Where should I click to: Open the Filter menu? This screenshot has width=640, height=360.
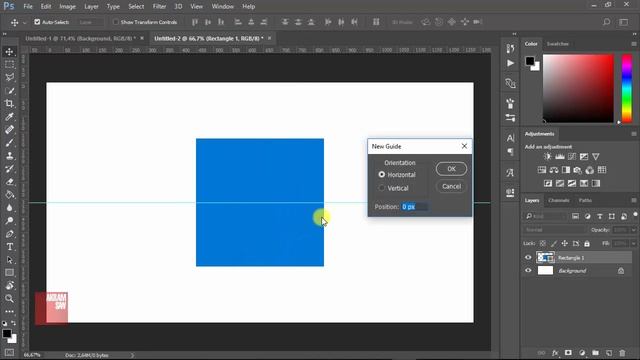click(x=159, y=7)
